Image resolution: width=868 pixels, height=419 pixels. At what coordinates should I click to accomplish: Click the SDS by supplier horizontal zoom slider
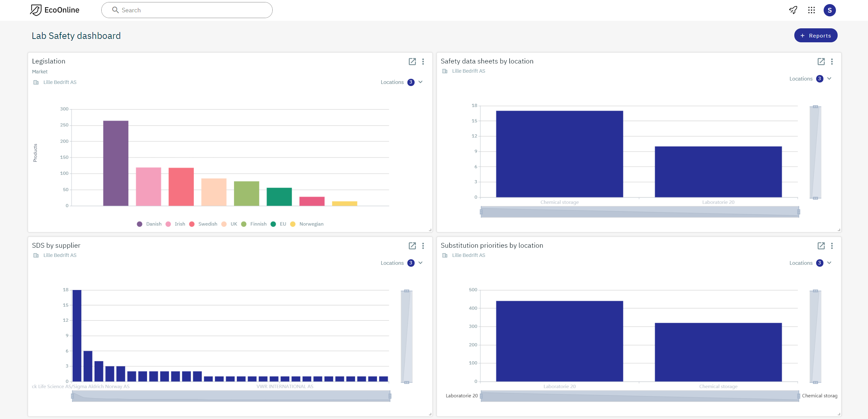tap(231, 396)
